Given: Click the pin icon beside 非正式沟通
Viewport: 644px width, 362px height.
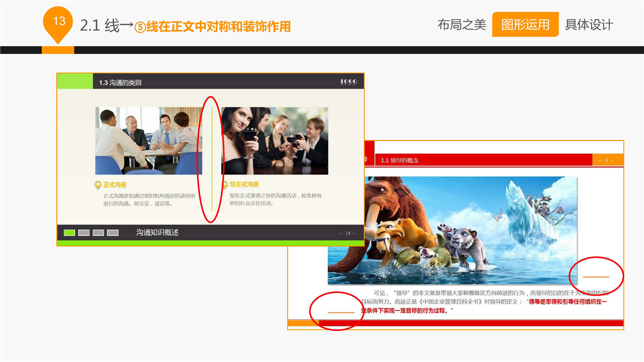Looking at the screenshot, I should point(225,185).
